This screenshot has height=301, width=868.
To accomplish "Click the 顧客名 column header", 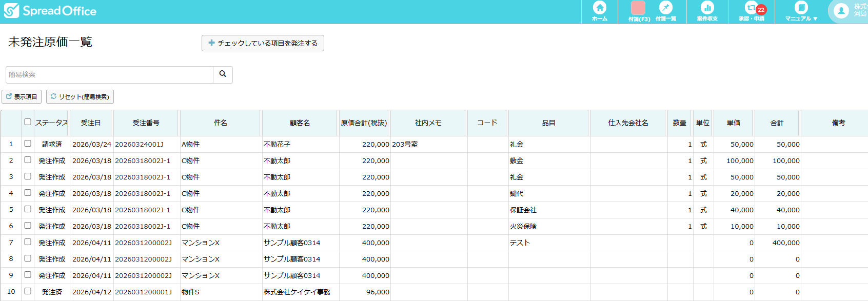I will tap(300, 123).
